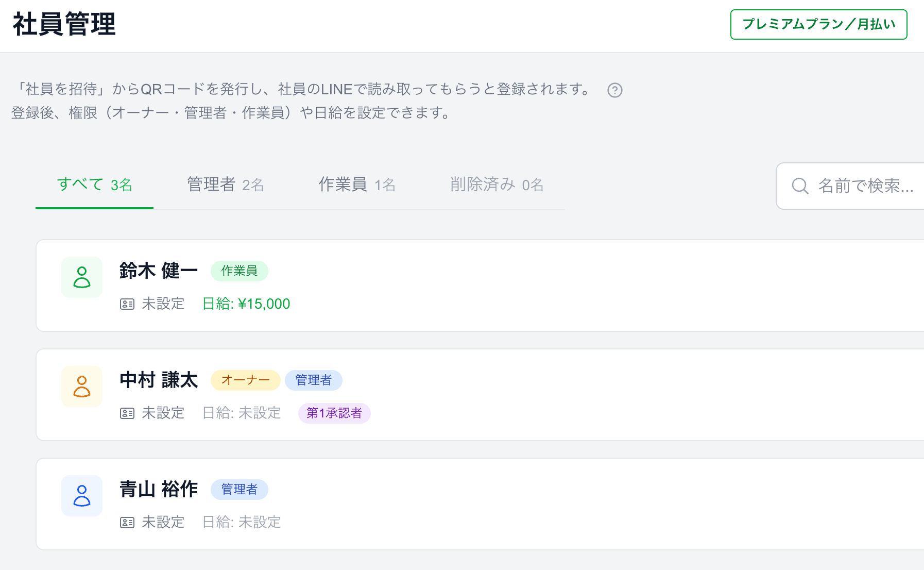Screen dimensions: 924x570
Task: Click the 社員管理 page heading
Action: tap(64, 24)
